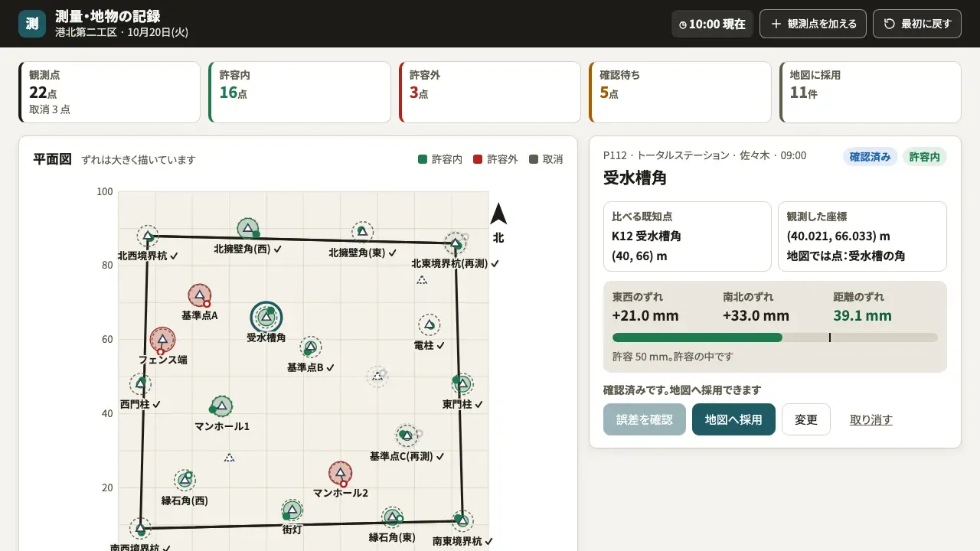The image size is (980, 551).
Task: Click the 測 app logo icon
Action: 32,24
